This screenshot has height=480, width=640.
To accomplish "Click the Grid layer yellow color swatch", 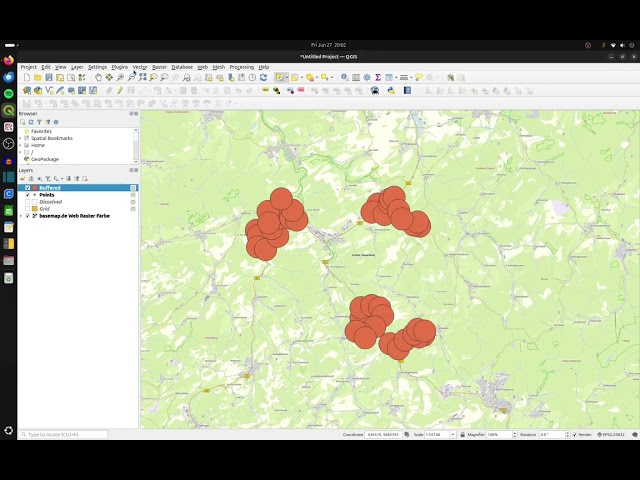I will 35,209.
